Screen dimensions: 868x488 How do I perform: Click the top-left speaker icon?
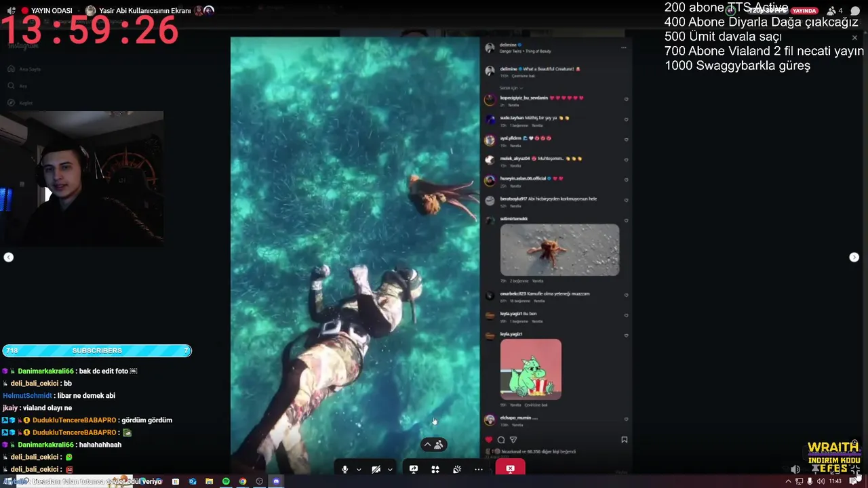(11, 10)
